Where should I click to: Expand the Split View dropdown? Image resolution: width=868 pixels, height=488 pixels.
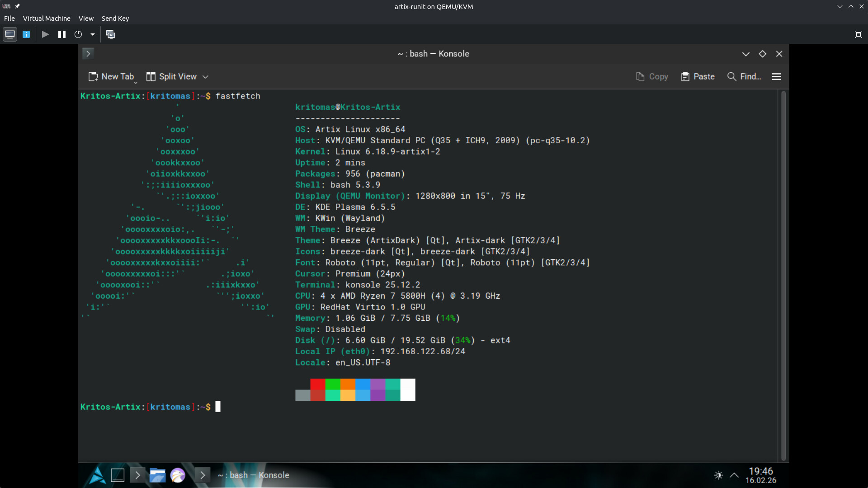(205, 77)
